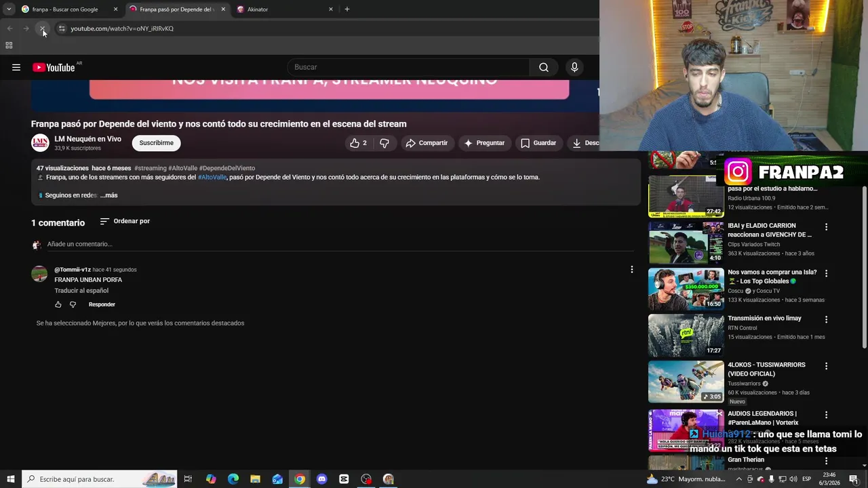Click the Suscribirme button
This screenshot has height=488, width=868.
click(x=156, y=143)
